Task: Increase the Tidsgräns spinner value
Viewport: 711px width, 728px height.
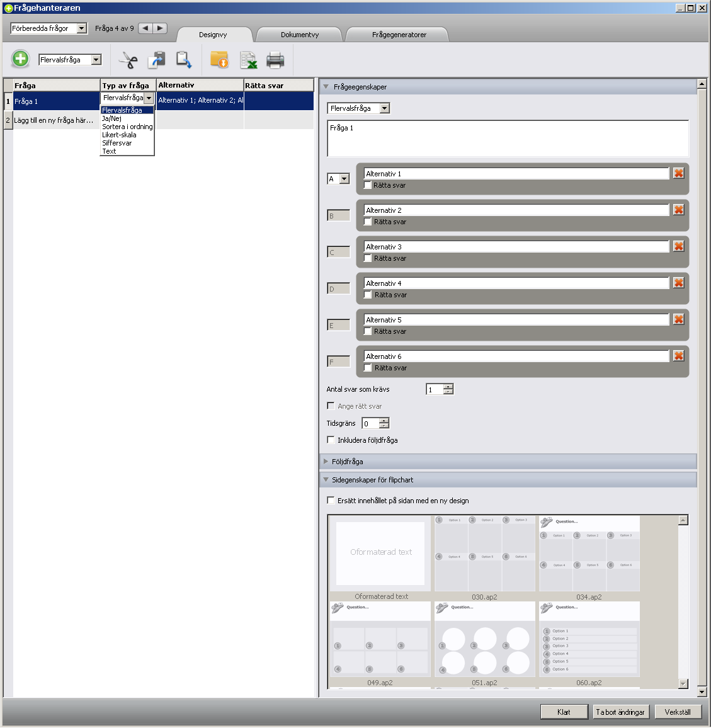Action: click(384, 421)
